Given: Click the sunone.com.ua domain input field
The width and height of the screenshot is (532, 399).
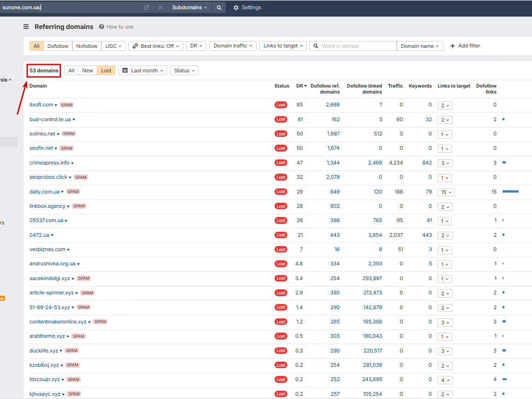Looking at the screenshot, I should pyautogui.click(x=70, y=7).
